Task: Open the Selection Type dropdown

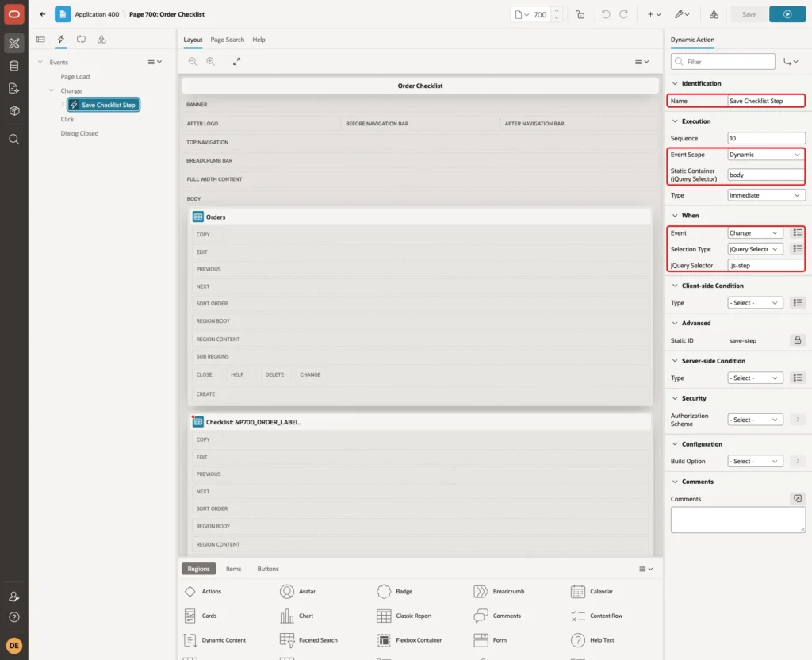Action: (754, 249)
